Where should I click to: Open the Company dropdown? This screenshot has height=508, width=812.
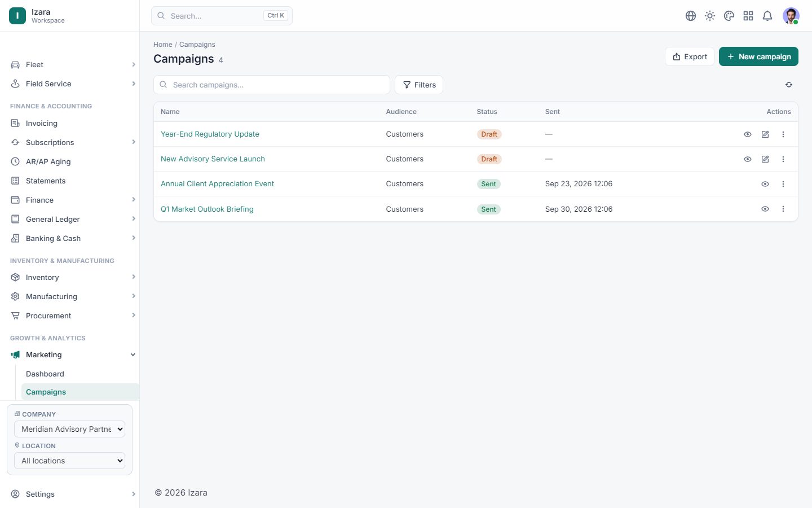(x=69, y=429)
